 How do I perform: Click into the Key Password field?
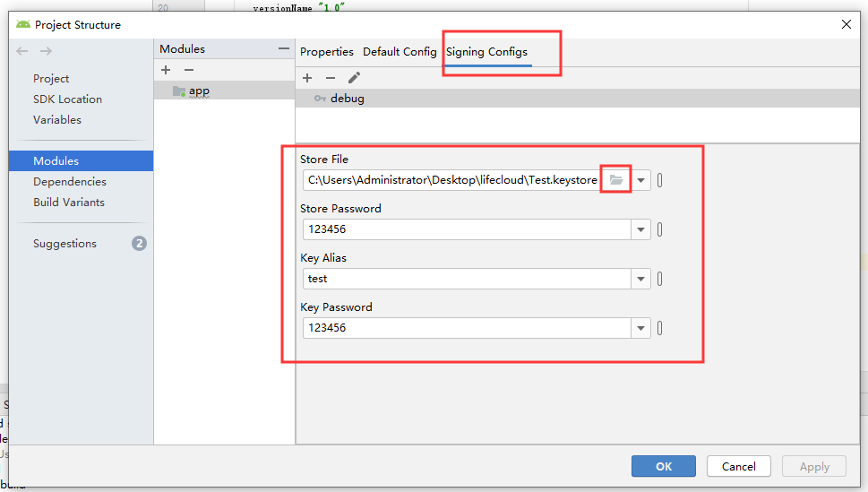(x=467, y=328)
